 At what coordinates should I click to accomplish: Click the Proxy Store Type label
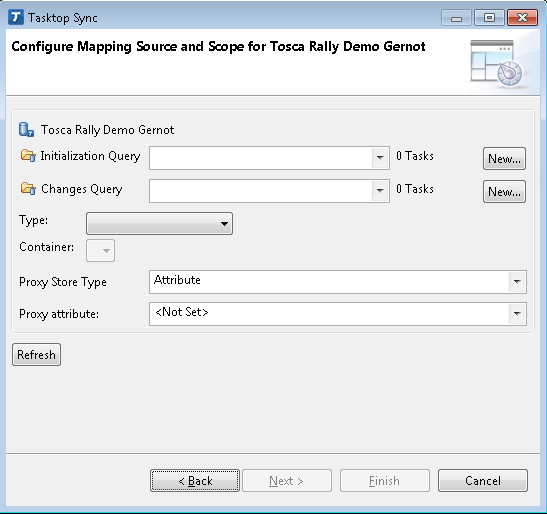pos(63,282)
